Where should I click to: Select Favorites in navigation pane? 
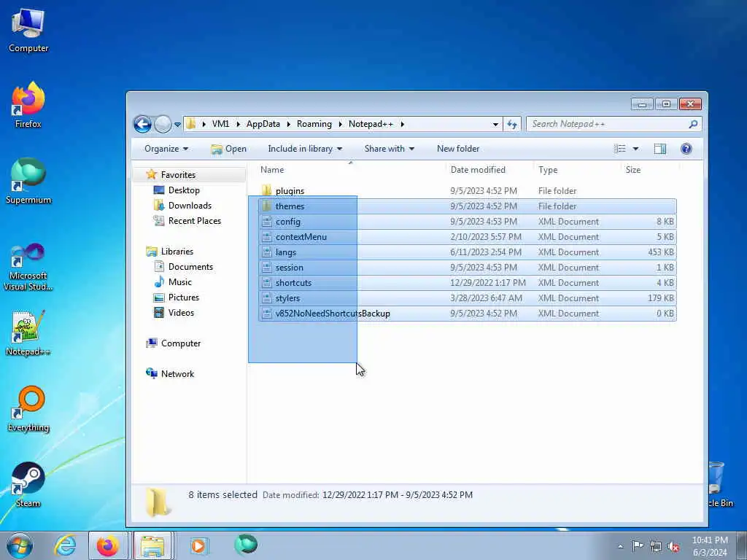[178, 175]
